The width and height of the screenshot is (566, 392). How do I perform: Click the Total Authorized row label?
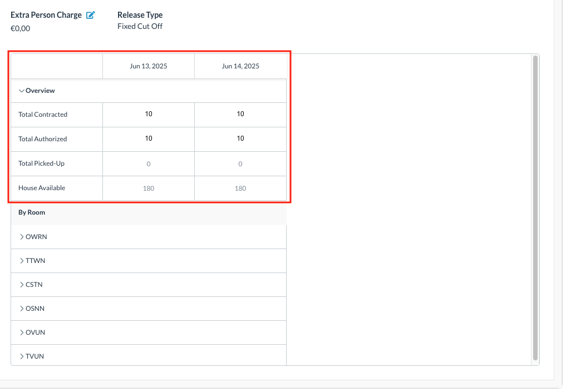click(x=43, y=139)
